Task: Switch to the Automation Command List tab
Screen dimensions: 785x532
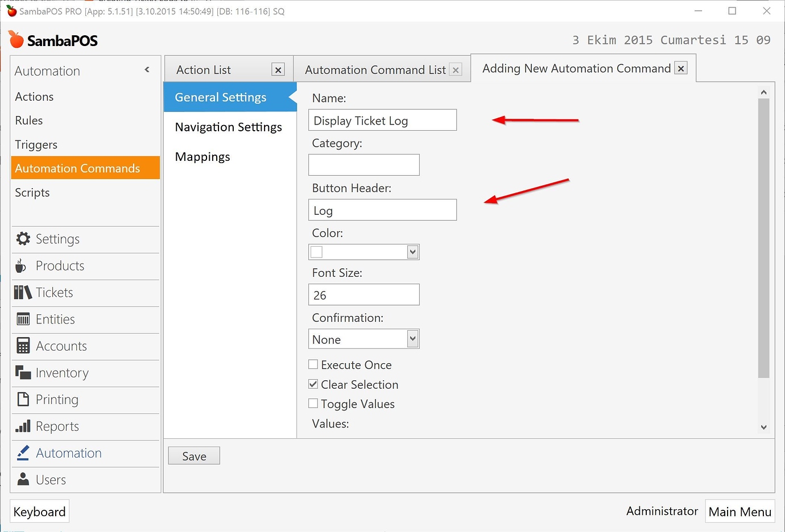Action: [x=375, y=69]
